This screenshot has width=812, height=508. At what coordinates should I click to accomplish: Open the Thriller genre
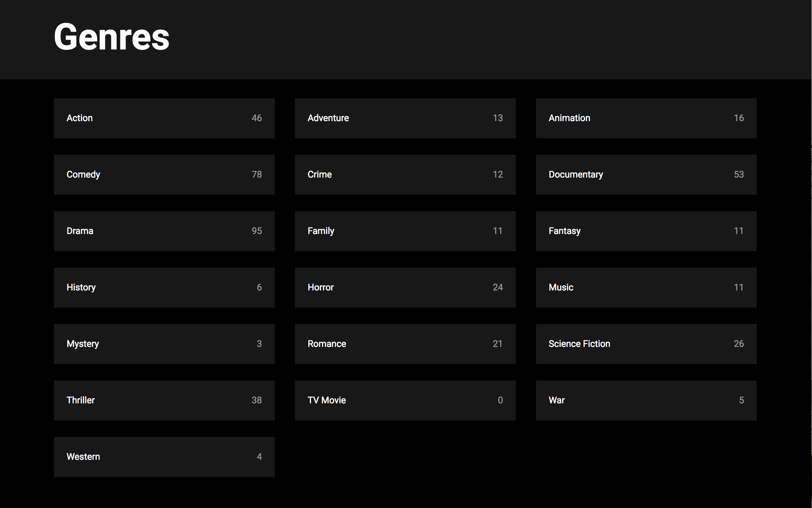[x=164, y=401]
